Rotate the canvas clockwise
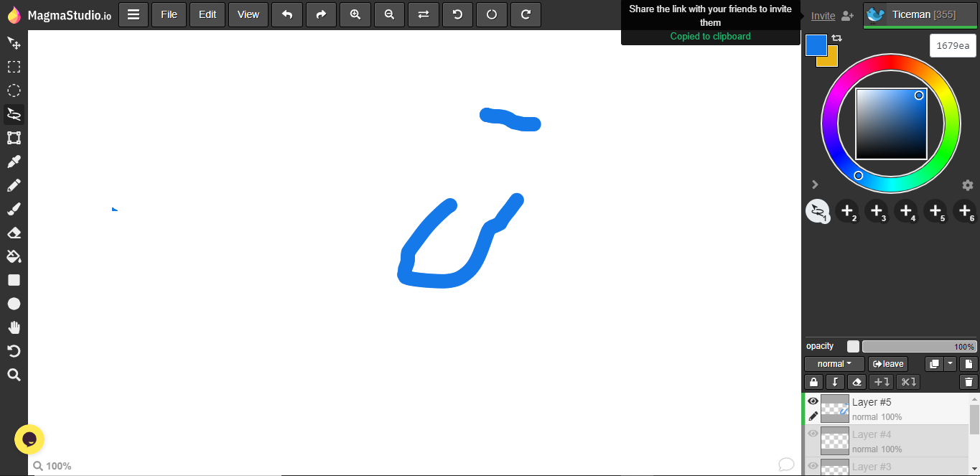980x476 pixels. [x=526, y=14]
